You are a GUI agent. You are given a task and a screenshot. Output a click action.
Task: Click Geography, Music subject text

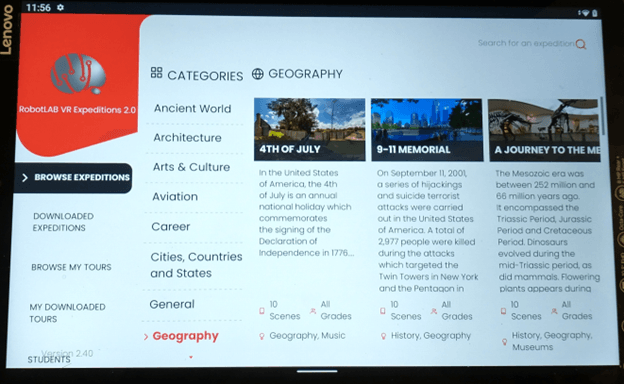pyautogui.click(x=307, y=336)
